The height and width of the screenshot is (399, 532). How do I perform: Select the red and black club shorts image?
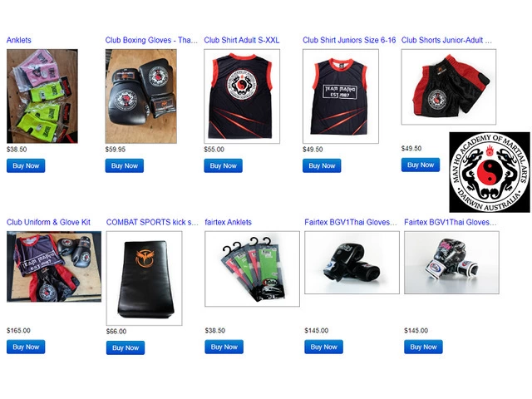pyautogui.click(x=449, y=86)
